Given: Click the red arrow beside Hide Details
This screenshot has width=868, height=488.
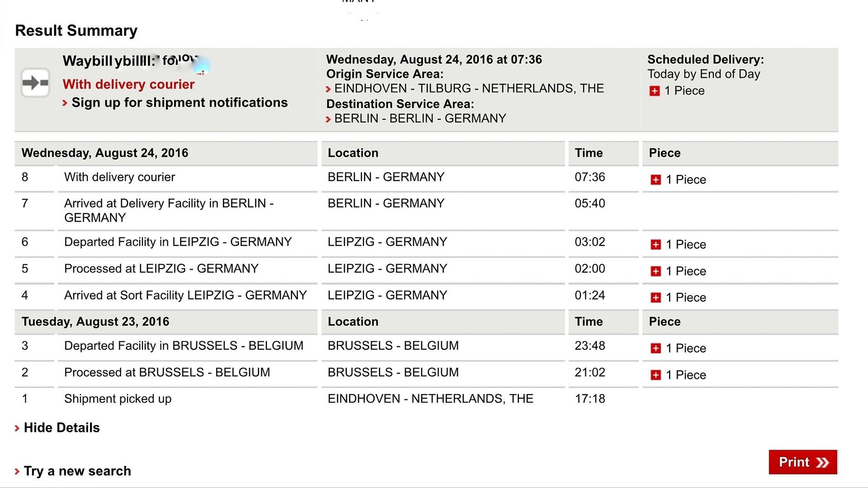Looking at the screenshot, I should (17, 428).
